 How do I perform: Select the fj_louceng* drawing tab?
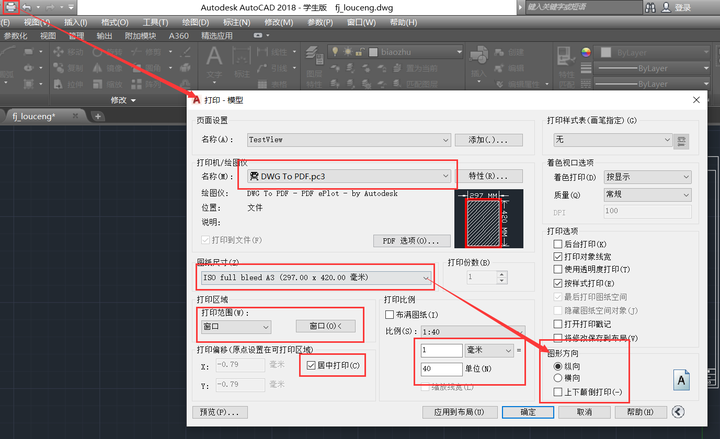[45, 116]
